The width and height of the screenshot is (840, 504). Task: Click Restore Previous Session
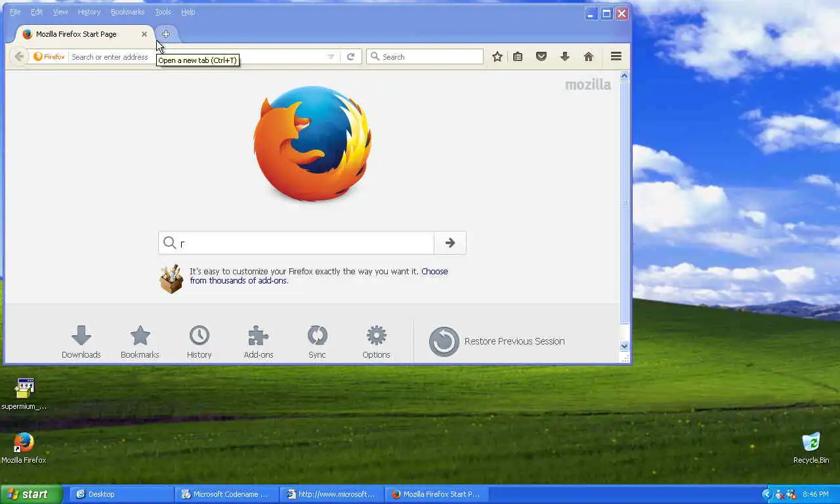coord(497,341)
